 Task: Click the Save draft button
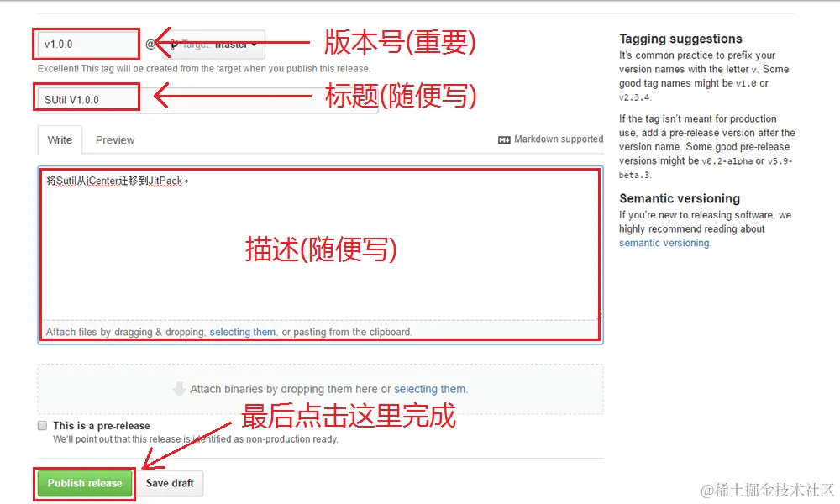[x=170, y=483]
